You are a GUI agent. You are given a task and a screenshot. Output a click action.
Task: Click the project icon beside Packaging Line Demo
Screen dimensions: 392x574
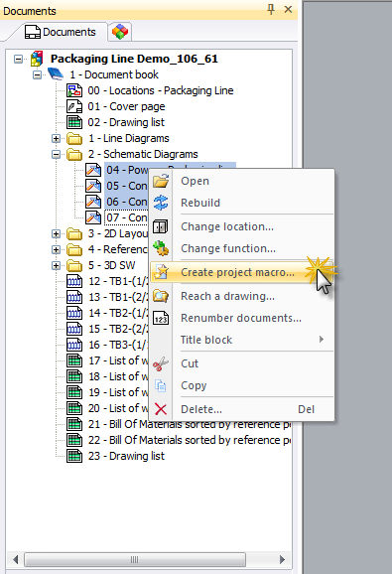37,59
